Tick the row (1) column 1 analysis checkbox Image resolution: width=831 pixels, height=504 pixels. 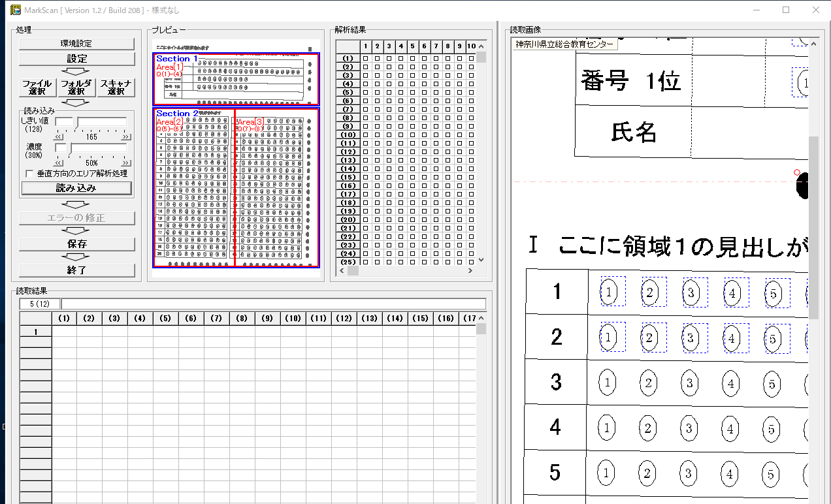point(366,59)
